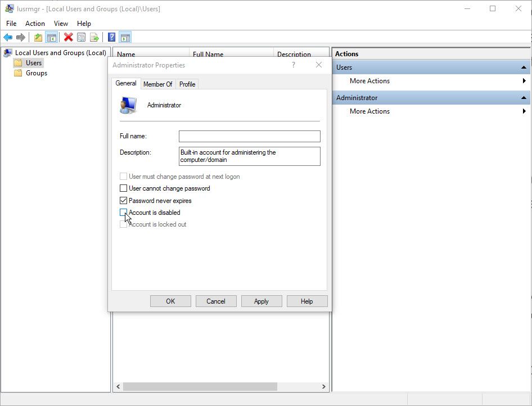Collapse the Administrator section in Actions pane

[523, 98]
